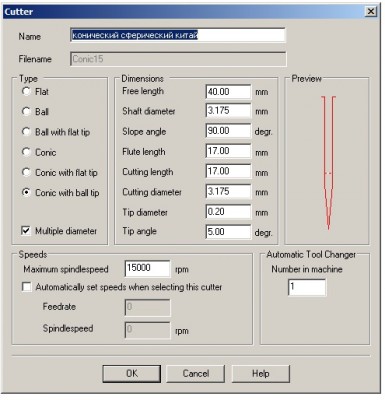
Task: Toggle the Multiple diameter checkbox
Action: pyautogui.click(x=26, y=231)
